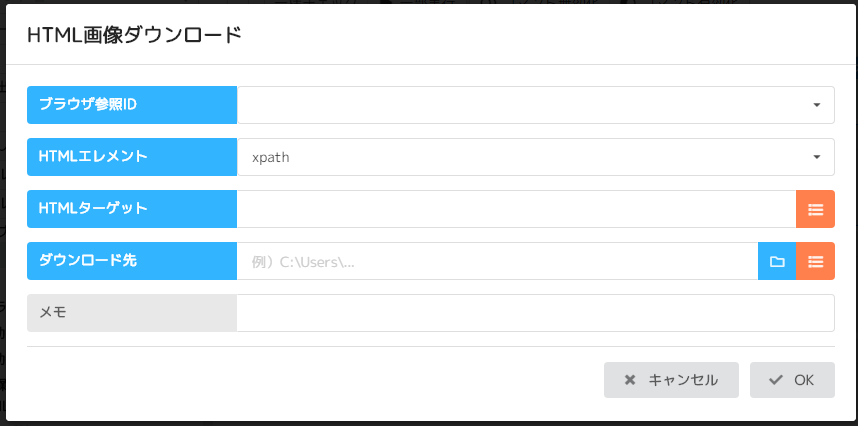The width and height of the screenshot is (858, 426).
Task: Click the X icon on the キャンセル button
Action: (630, 380)
